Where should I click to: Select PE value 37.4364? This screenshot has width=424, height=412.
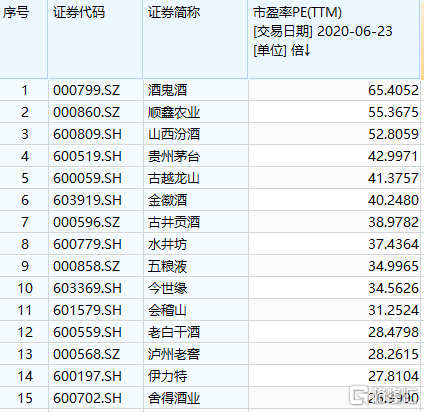click(393, 244)
